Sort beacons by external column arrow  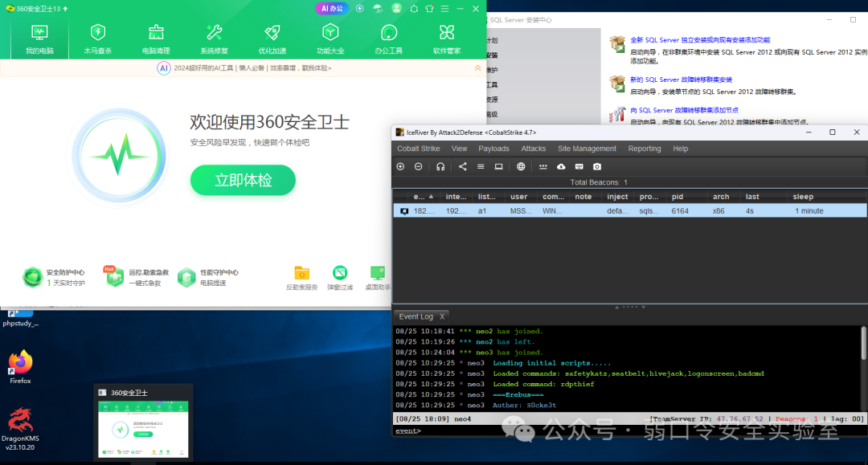pyautogui.click(x=432, y=196)
